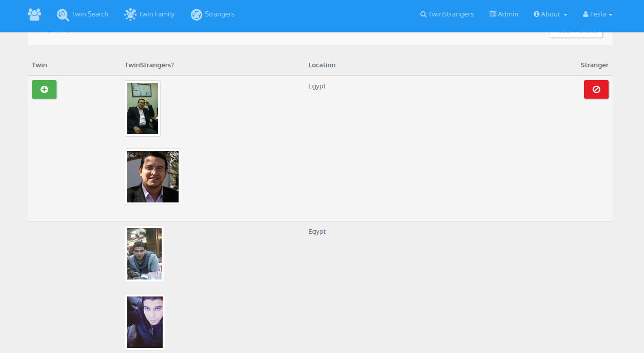Open the close-up photo of the smiling man in glasses
Viewport: 644px width, 353px height.
153,177
